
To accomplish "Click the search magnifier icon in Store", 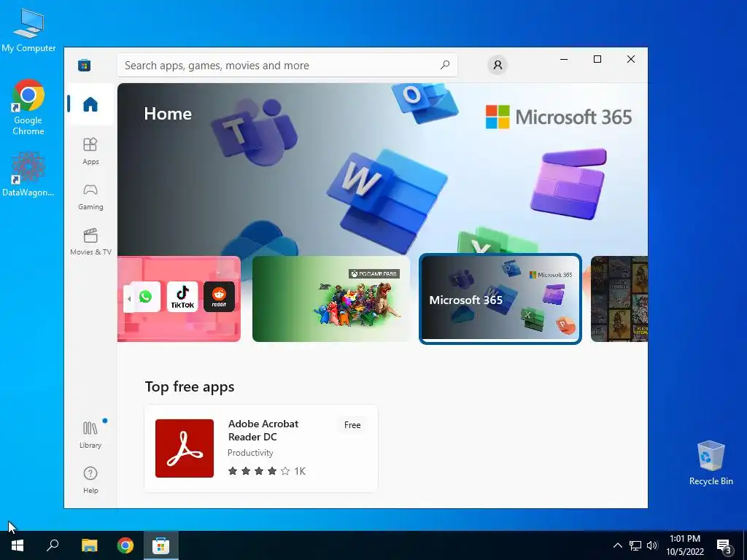I will point(445,65).
